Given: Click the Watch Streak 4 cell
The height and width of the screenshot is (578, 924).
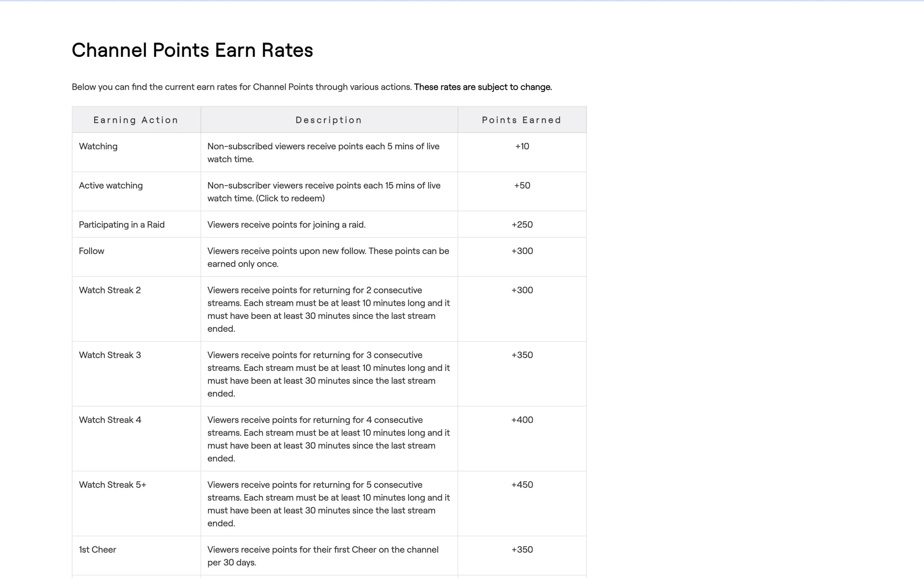Looking at the screenshot, I should coord(110,420).
